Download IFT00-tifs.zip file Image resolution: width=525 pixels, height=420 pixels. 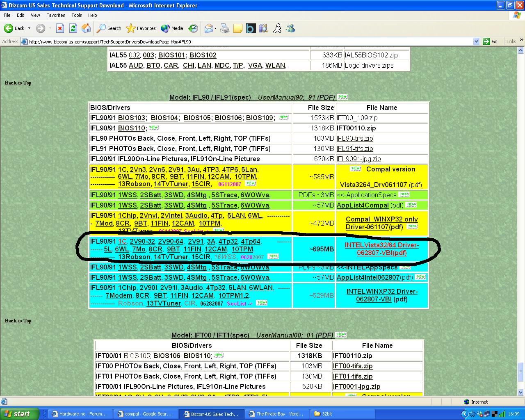(353, 366)
